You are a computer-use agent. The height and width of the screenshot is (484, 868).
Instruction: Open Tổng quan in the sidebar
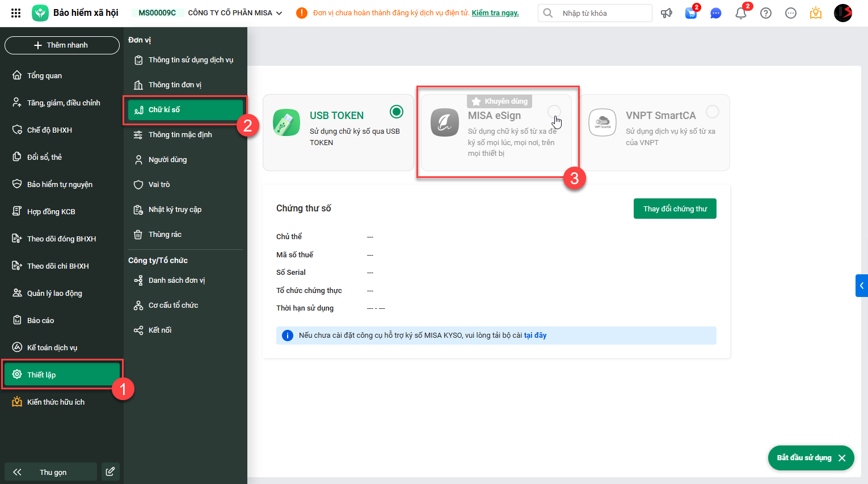click(x=62, y=75)
